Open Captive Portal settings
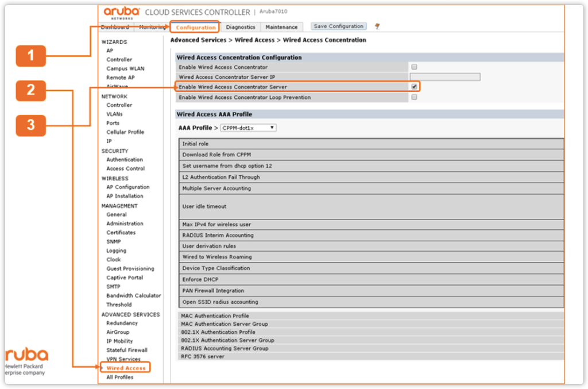Viewport: 588px width, 389px height. pos(125,278)
